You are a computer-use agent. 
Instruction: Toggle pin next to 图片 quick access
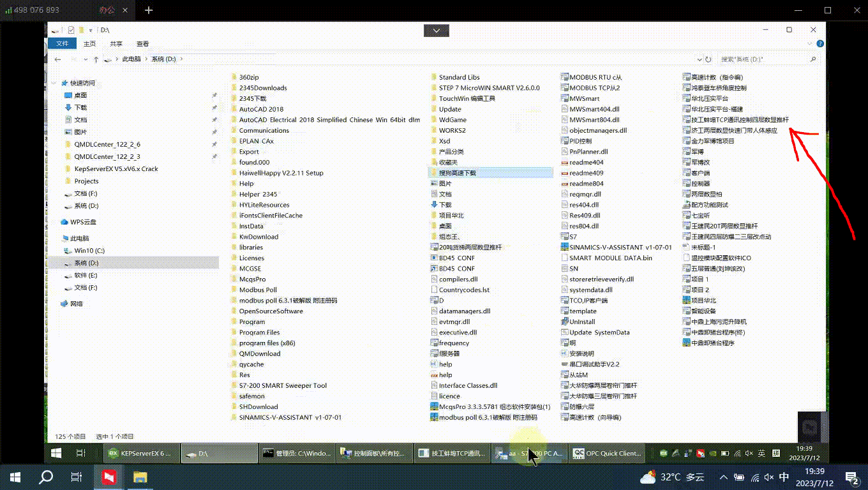214,132
